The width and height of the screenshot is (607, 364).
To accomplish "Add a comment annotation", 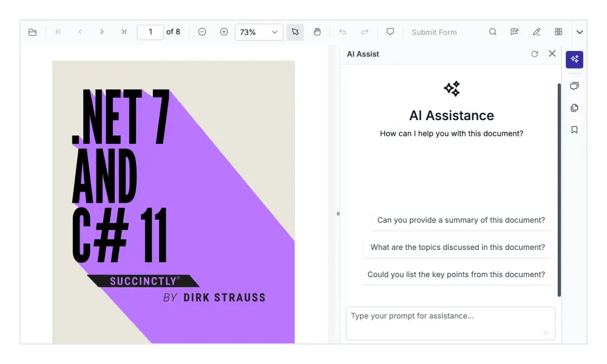I will (x=390, y=32).
